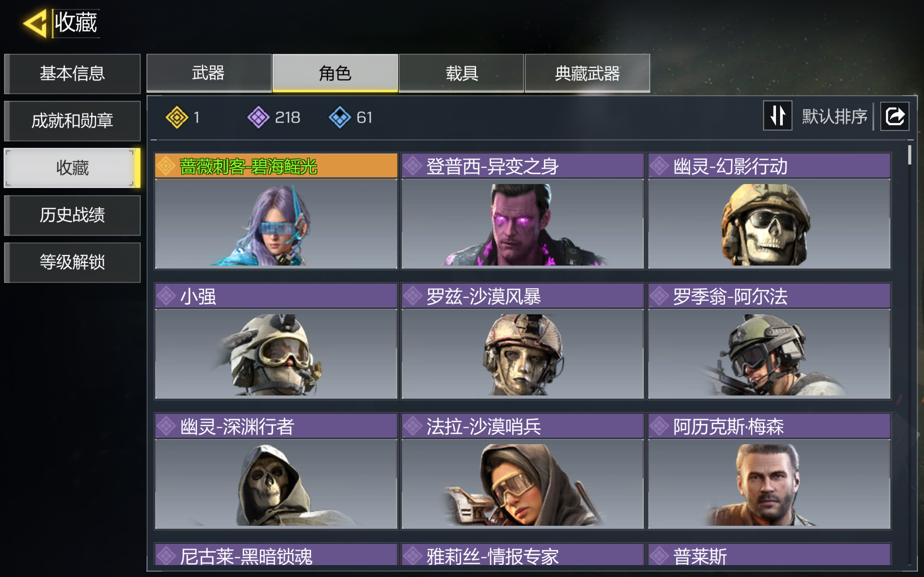This screenshot has height=577, width=924.
Task: Click the purple epic rarity diamond icon
Action: coord(259,117)
